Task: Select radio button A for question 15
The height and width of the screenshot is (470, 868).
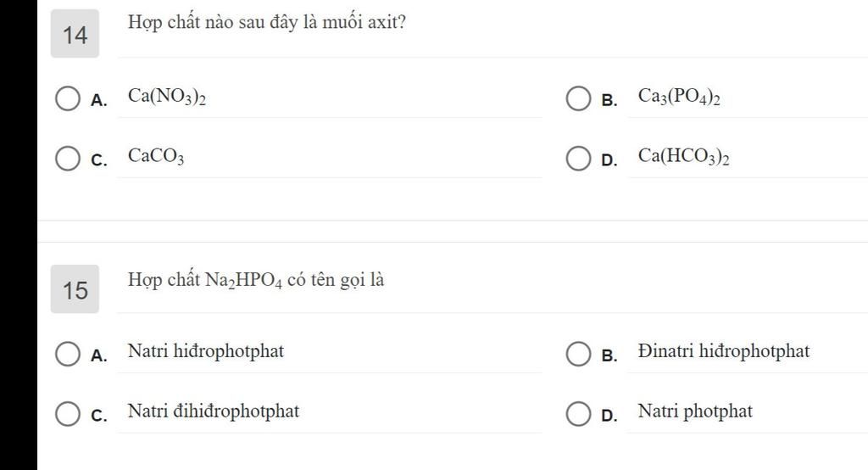Action: [x=68, y=354]
